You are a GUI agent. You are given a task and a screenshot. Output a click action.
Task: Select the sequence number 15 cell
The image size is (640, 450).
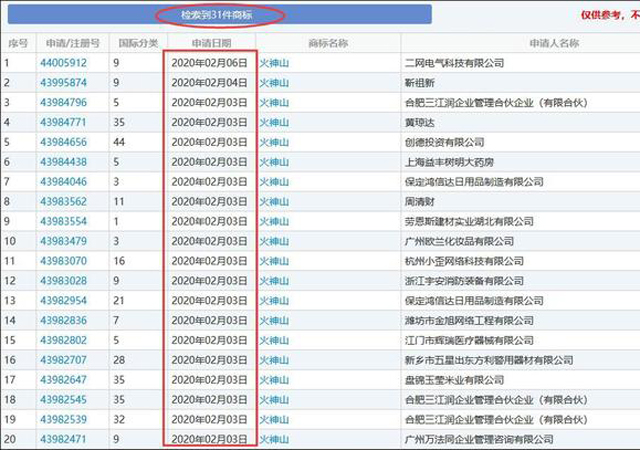click(10, 340)
